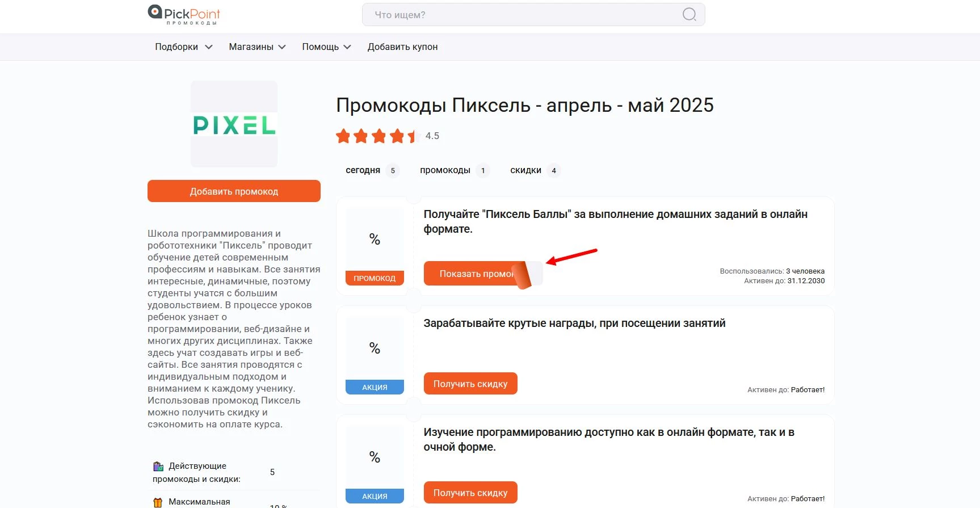This screenshot has width=980, height=508.
Task: Click percent icon of Изучение программированию offer
Action: (375, 457)
